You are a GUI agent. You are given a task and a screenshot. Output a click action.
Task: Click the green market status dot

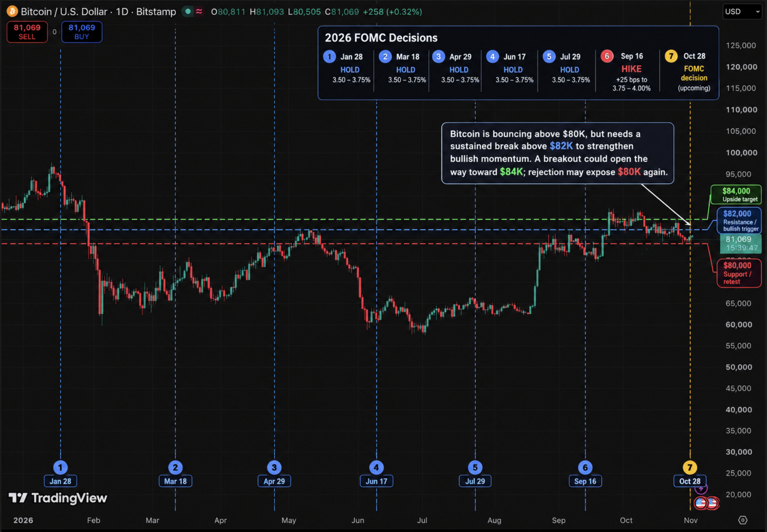[x=188, y=11]
